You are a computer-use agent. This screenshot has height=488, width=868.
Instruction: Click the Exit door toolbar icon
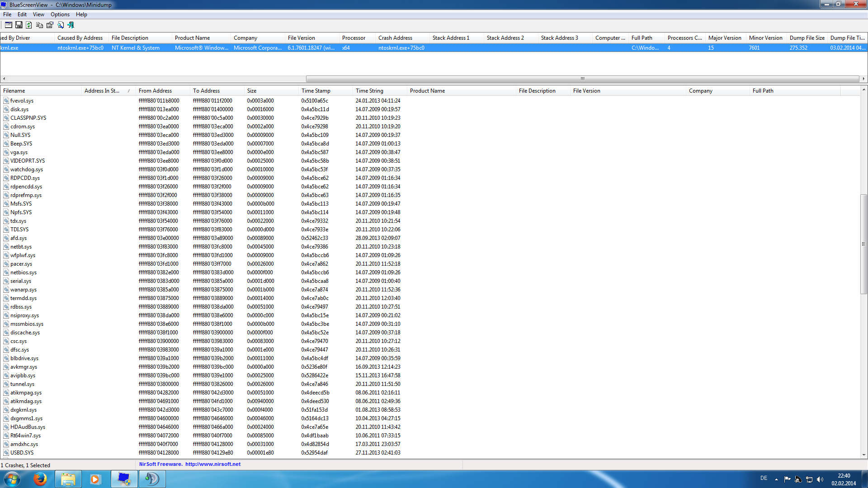71,25
